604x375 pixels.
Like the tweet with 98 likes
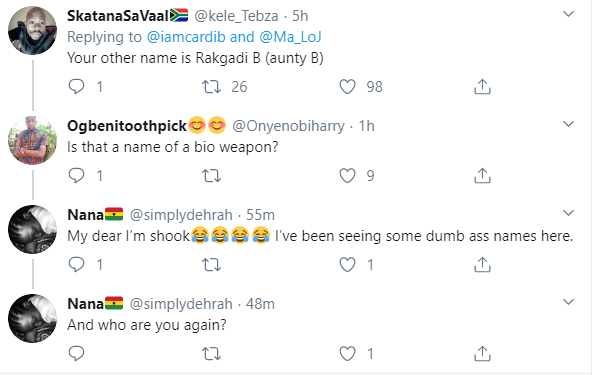pyautogui.click(x=347, y=87)
